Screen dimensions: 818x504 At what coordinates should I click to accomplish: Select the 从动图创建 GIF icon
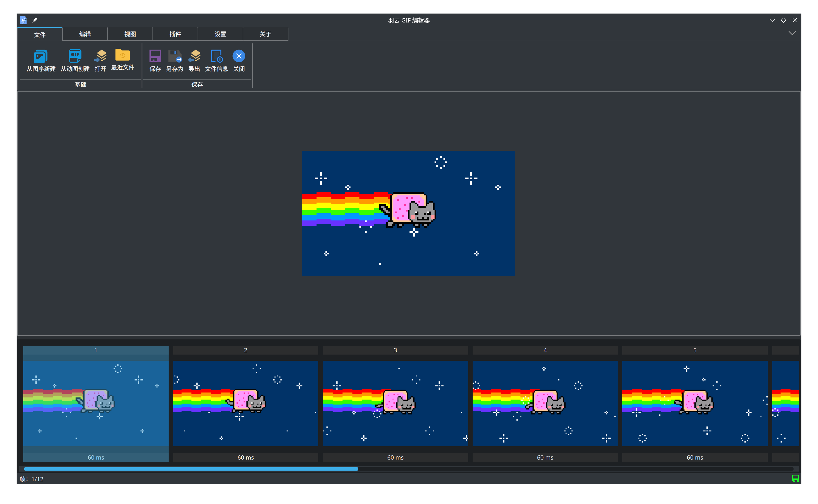(x=75, y=56)
